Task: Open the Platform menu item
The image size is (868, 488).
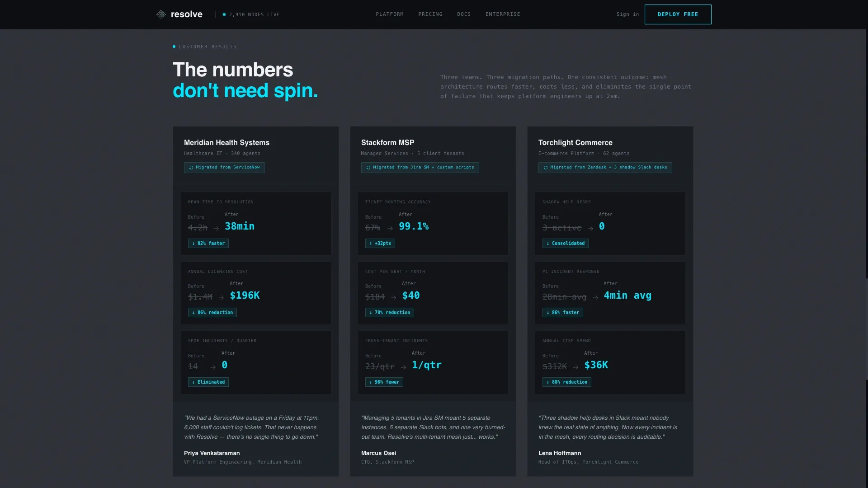Action: point(390,14)
